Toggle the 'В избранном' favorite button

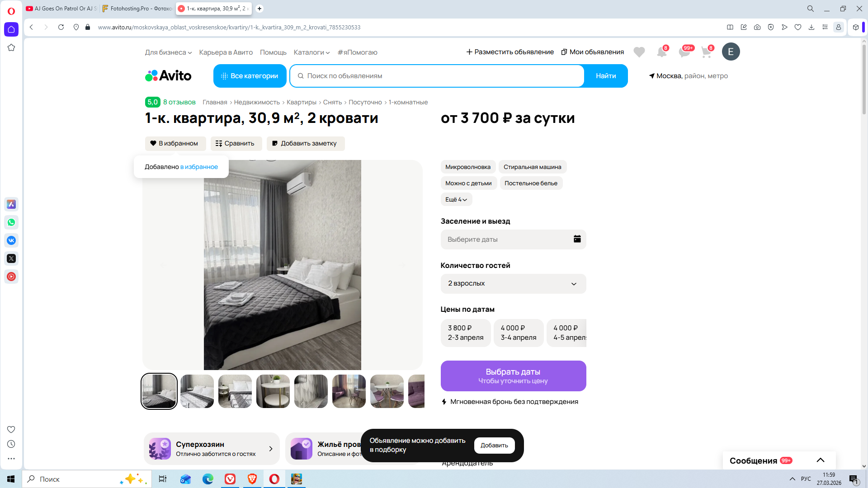175,144
